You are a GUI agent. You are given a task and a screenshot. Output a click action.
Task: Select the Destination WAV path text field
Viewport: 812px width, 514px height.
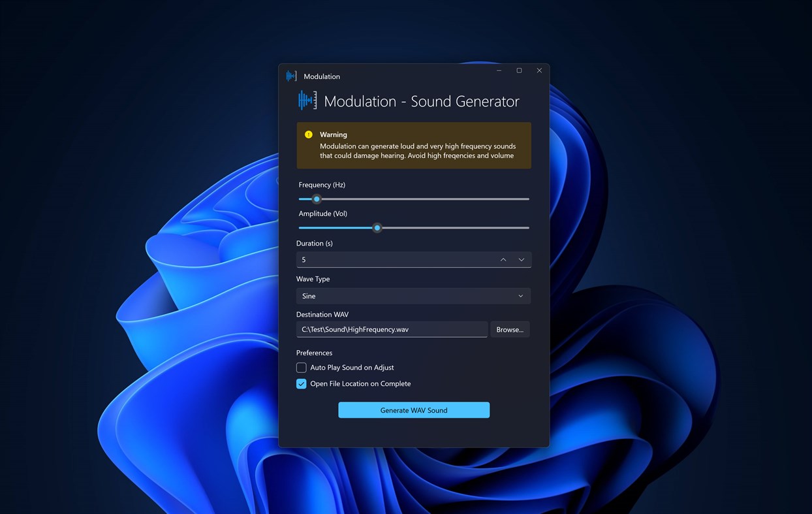[x=392, y=329]
